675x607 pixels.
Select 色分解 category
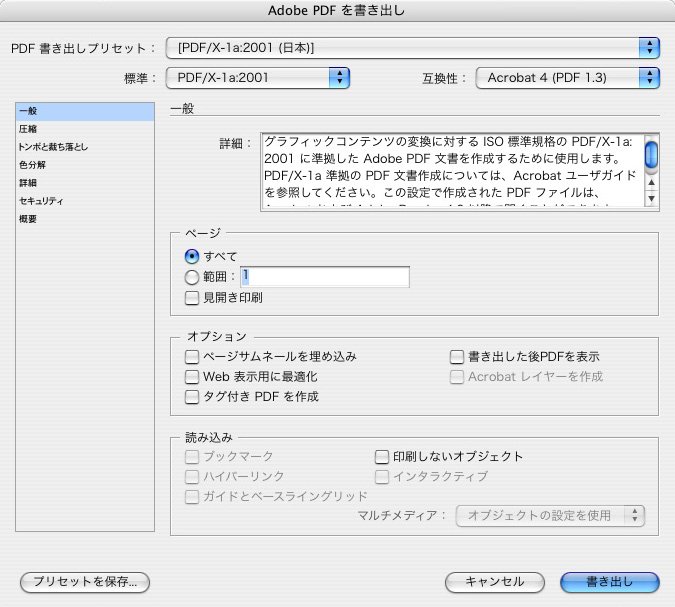click(85, 165)
